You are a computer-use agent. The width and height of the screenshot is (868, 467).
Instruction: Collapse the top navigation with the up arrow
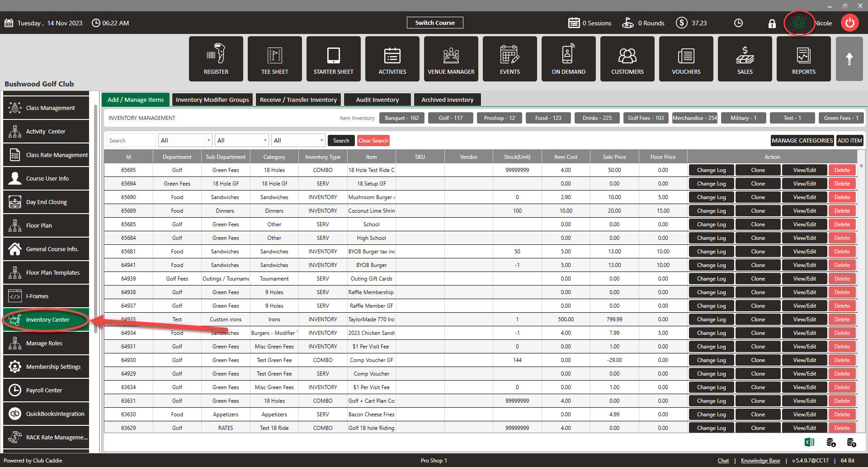coord(849,59)
